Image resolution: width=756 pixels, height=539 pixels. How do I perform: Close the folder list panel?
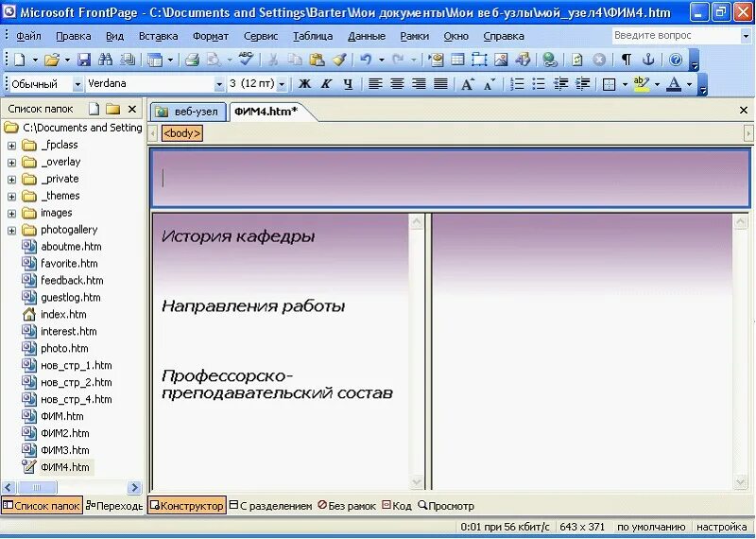tap(132, 110)
